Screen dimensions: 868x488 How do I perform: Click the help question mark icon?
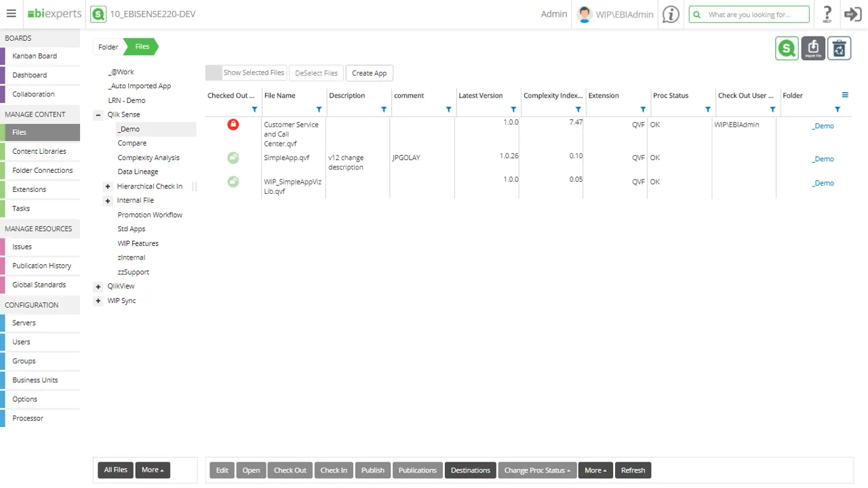[x=827, y=14]
